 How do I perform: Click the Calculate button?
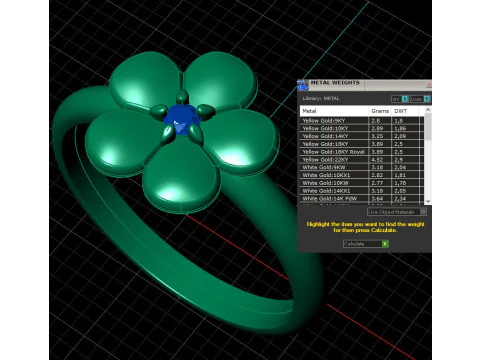[366, 244]
